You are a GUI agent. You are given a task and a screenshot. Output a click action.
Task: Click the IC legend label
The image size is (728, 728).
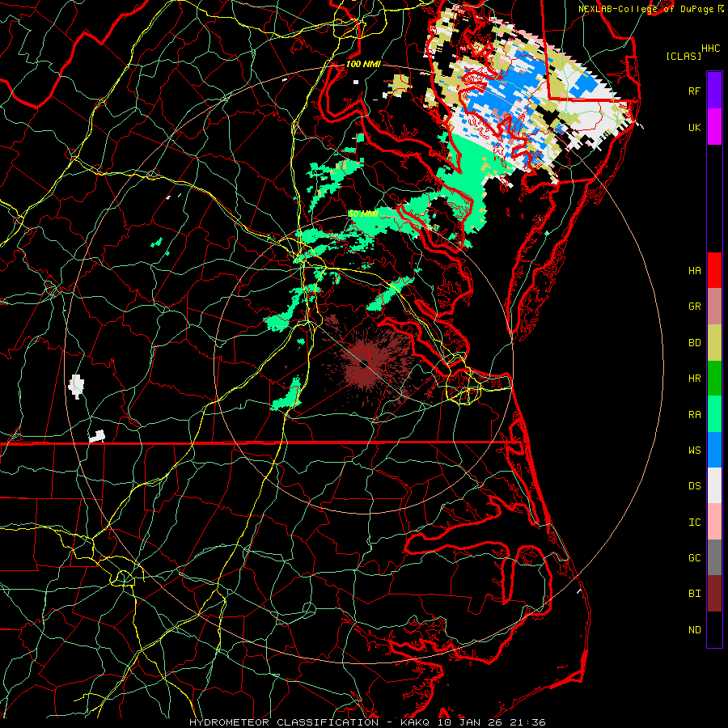pyautogui.click(x=694, y=523)
